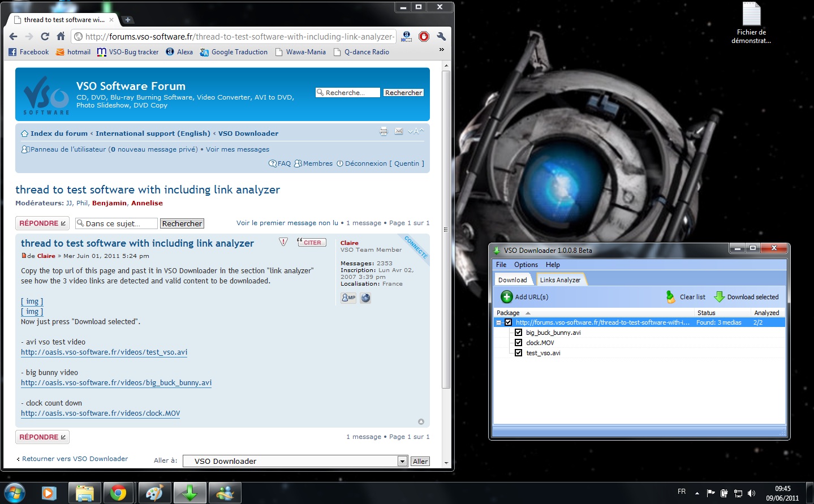Click the CITER quote button
Viewport: 814px width, 504px height.
pos(312,242)
